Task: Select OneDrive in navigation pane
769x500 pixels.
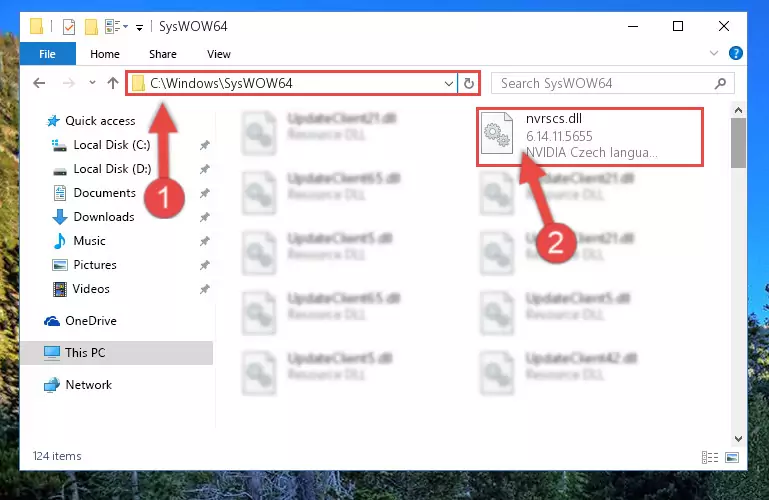Action: click(x=91, y=321)
